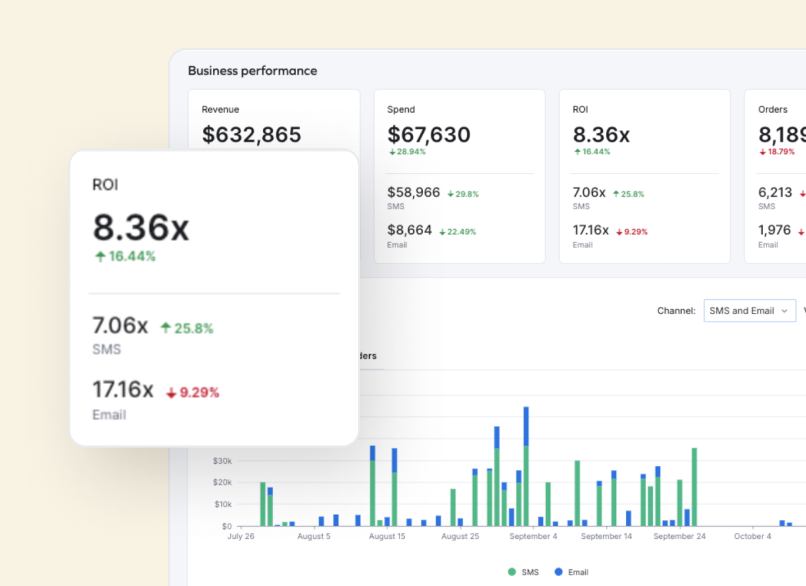Click the red down arrow beside 9.29% in the enlarged ROI card
The width and height of the screenshot is (806, 586).
[x=171, y=393]
